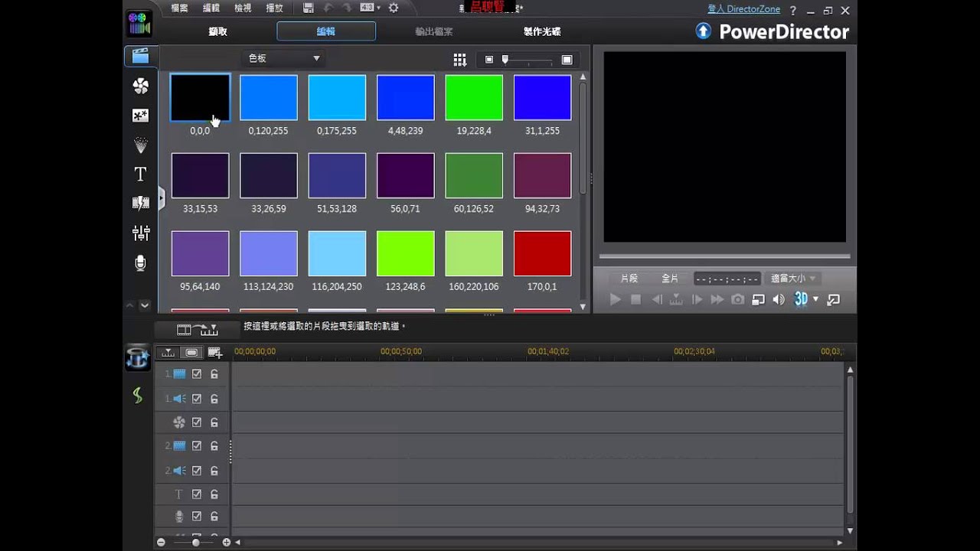The height and width of the screenshot is (551, 980).
Task: Lock the title track
Action: coord(214,494)
